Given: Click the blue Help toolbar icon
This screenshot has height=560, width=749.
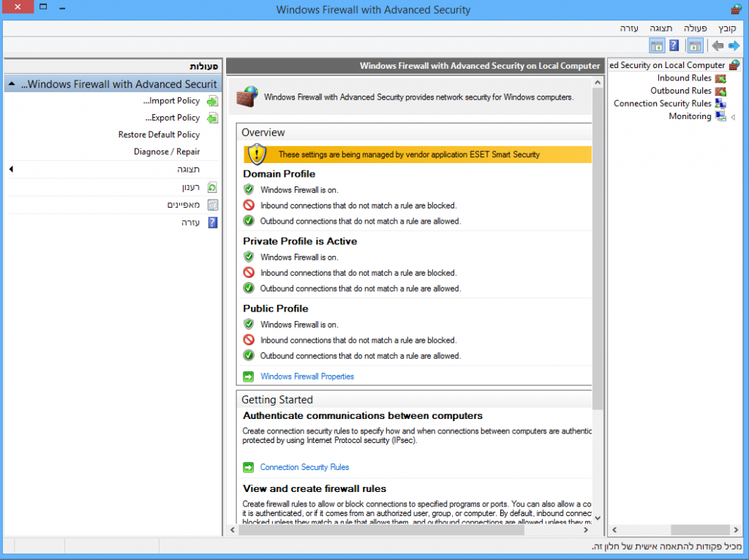Looking at the screenshot, I should pos(674,46).
